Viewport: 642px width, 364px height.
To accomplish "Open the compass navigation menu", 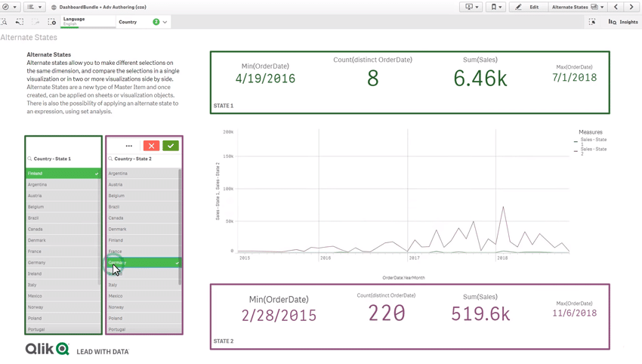I will coord(9,7).
